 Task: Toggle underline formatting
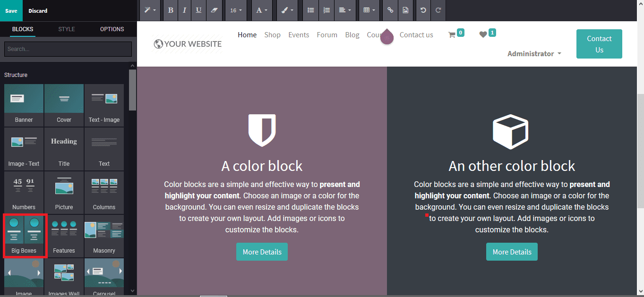pyautogui.click(x=198, y=10)
